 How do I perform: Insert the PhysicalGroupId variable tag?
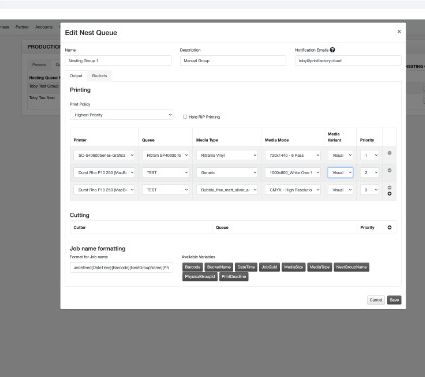(x=200, y=277)
